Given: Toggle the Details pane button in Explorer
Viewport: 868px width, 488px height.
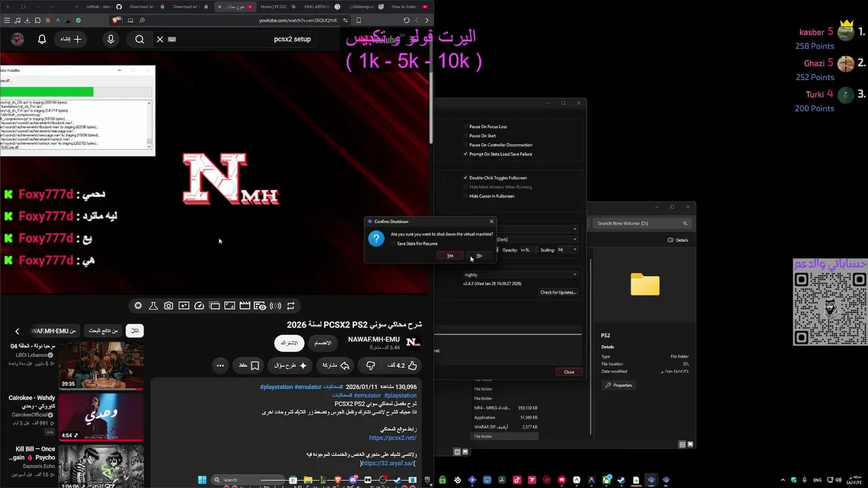Looking at the screenshot, I should tap(678, 240).
